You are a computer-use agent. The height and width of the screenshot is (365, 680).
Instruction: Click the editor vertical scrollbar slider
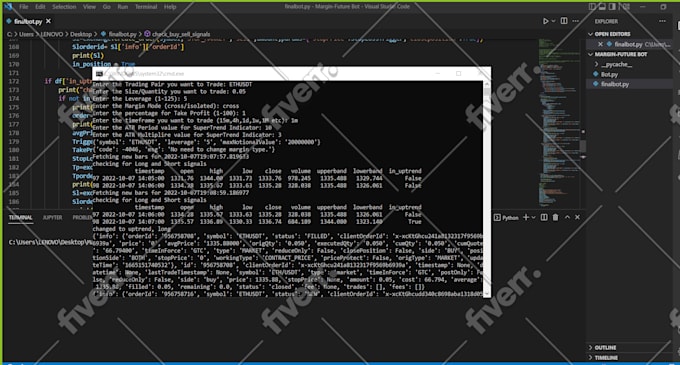(x=583, y=145)
